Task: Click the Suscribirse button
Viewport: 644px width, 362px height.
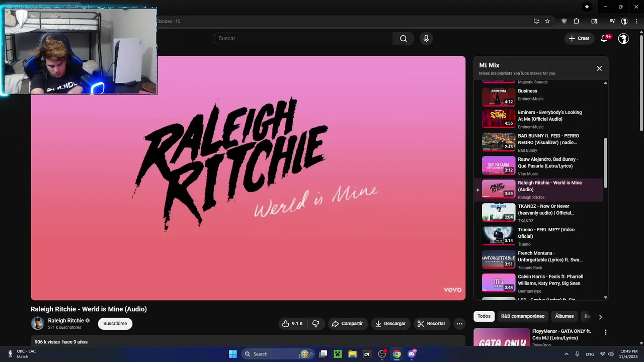Action: coord(115,324)
